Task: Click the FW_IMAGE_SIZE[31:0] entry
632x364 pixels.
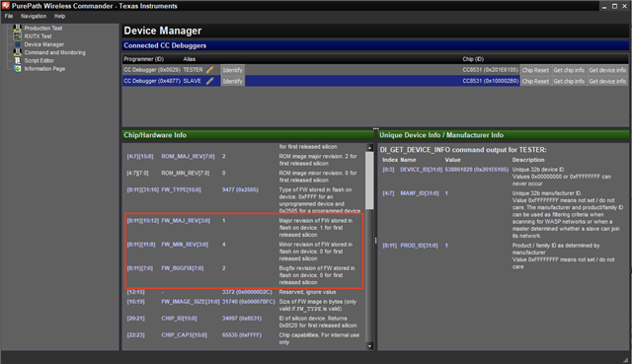Action: point(191,302)
